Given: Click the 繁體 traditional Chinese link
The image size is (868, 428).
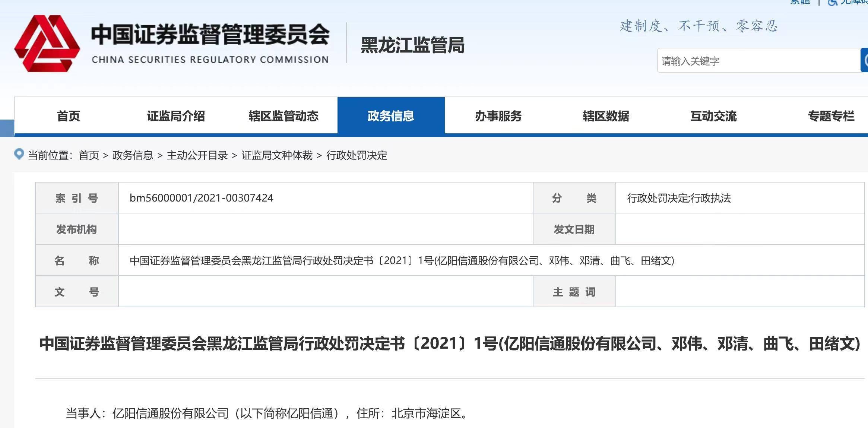Looking at the screenshot, I should (800, 2).
